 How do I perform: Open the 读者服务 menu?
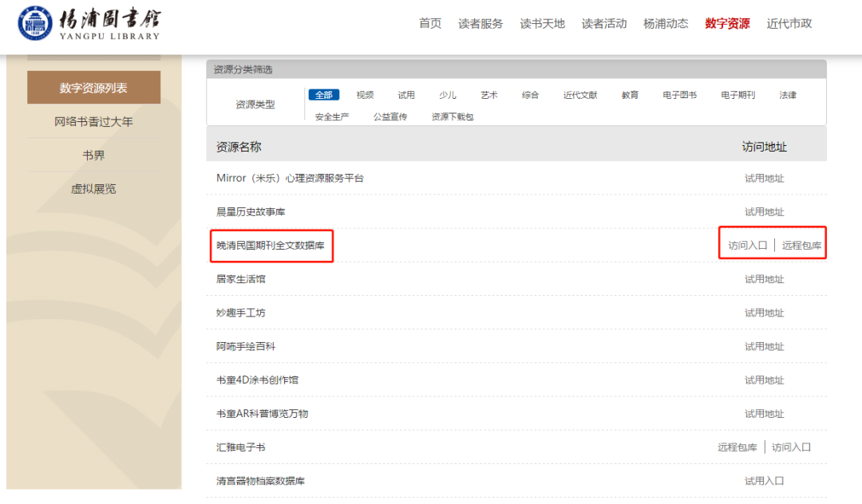coord(480,23)
